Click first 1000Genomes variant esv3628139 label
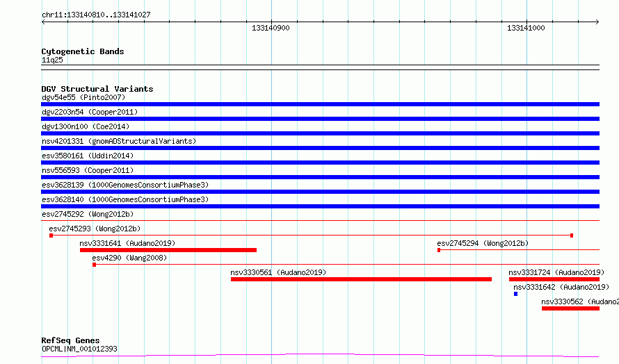This screenshot has width=619, height=364. point(125,185)
